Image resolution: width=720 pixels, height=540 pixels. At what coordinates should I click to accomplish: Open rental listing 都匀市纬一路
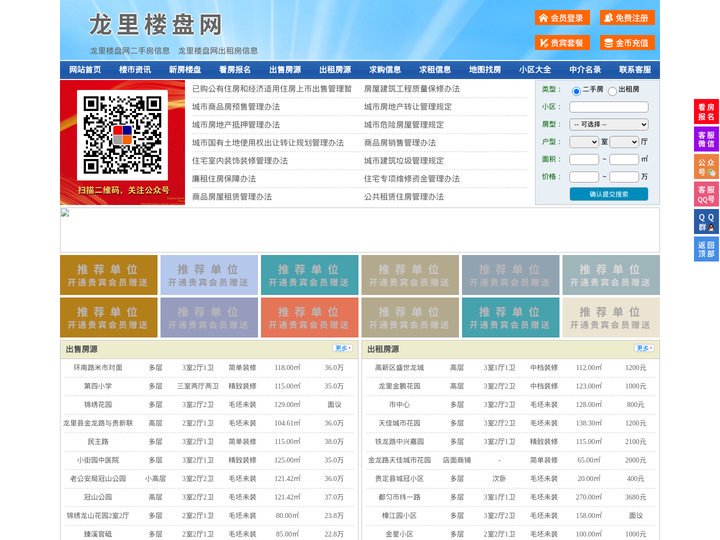[x=399, y=497]
